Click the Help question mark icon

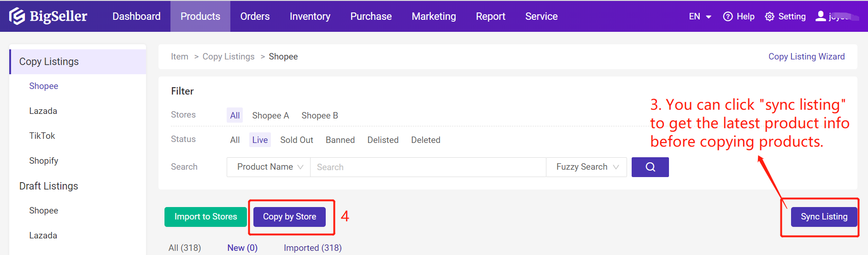tap(728, 17)
